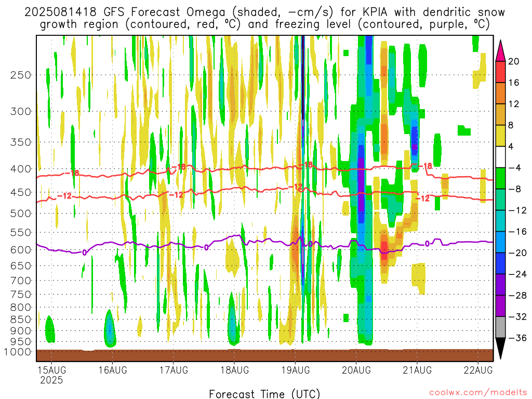Click the 'Forecast Time (UTC)' axis label
Screen dimensions: 532x399
[x=264, y=394]
